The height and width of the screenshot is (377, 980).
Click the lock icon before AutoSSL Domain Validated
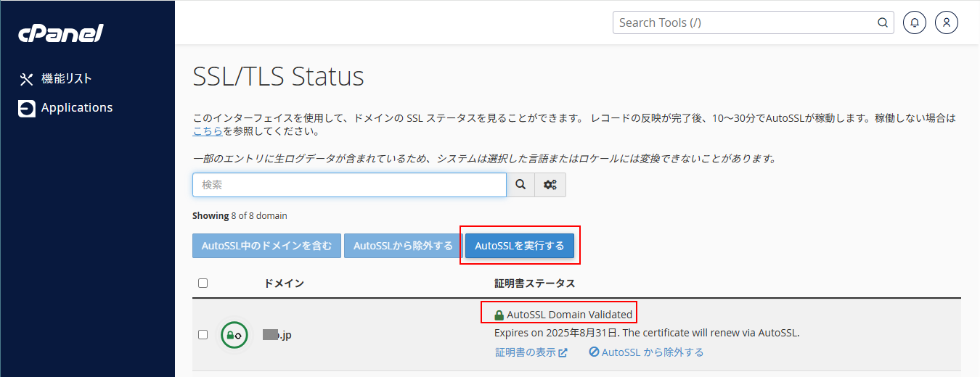click(499, 315)
